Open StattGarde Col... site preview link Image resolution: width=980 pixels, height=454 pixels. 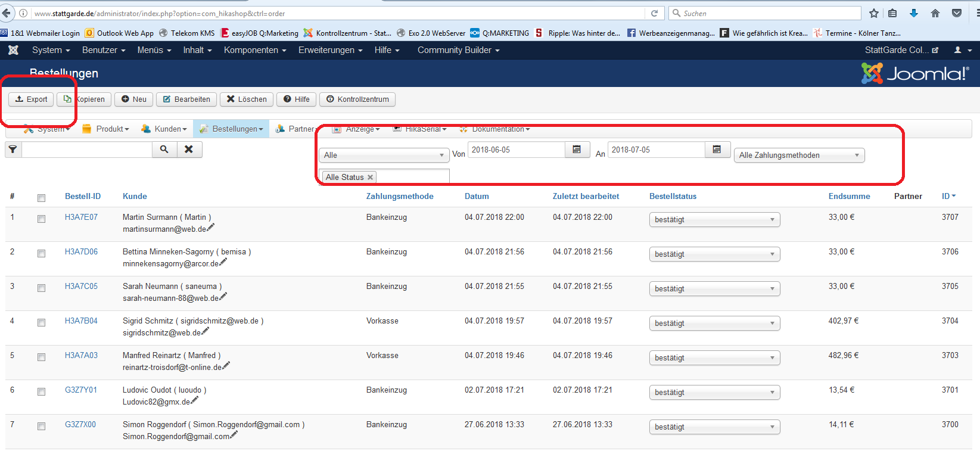pyautogui.click(x=901, y=50)
